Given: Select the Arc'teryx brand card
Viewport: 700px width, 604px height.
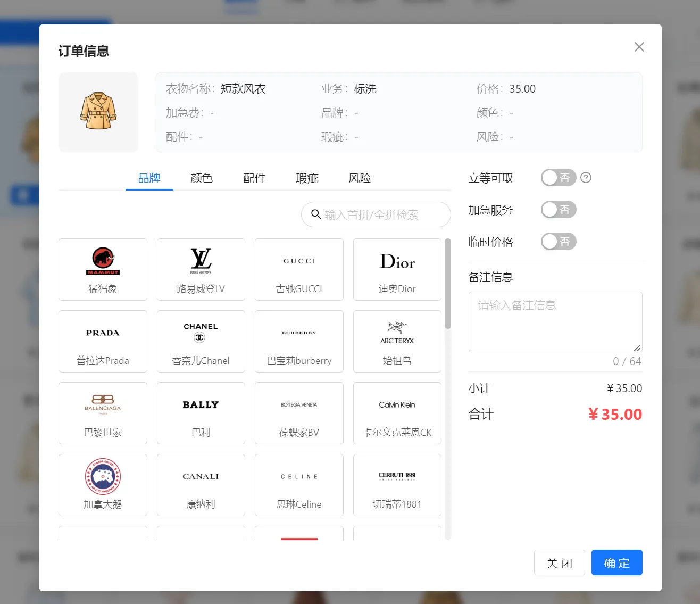Looking at the screenshot, I should coord(397,341).
